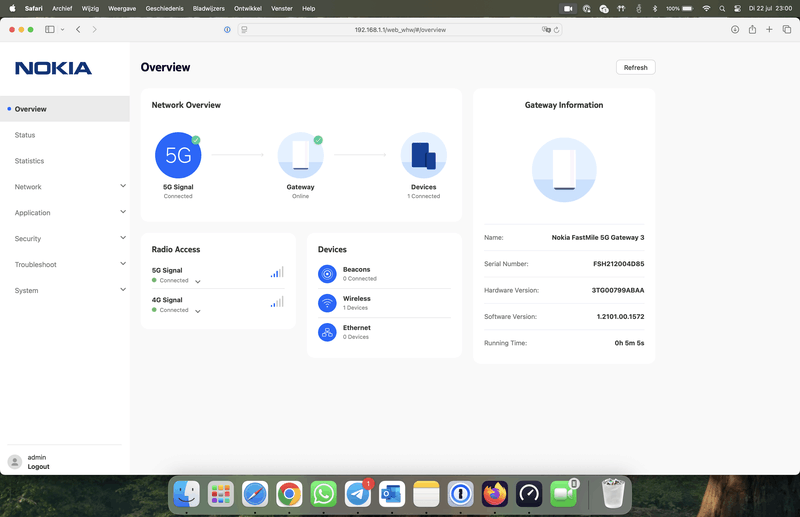This screenshot has width=800, height=517.
Task: Open Safari sidebar options dropdown arrow
Action: [62, 30]
